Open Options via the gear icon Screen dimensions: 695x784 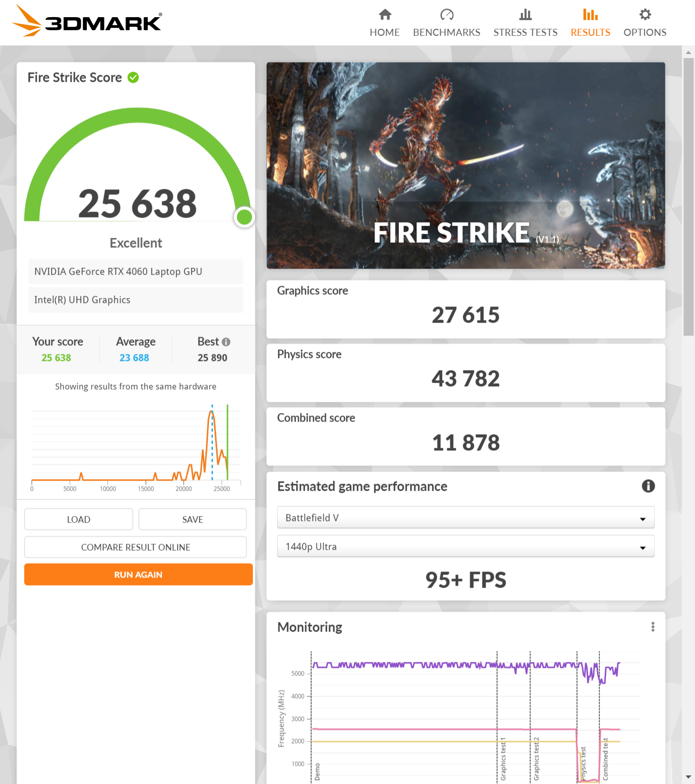pyautogui.click(x=645, y=15)
